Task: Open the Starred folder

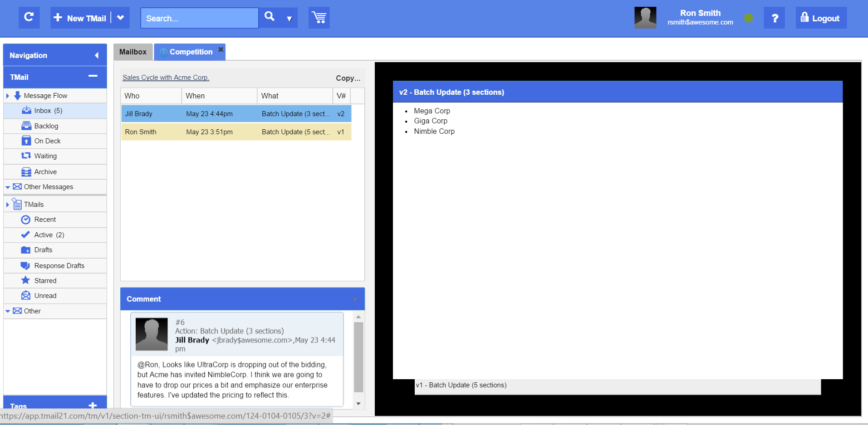Action: [45, 281]
